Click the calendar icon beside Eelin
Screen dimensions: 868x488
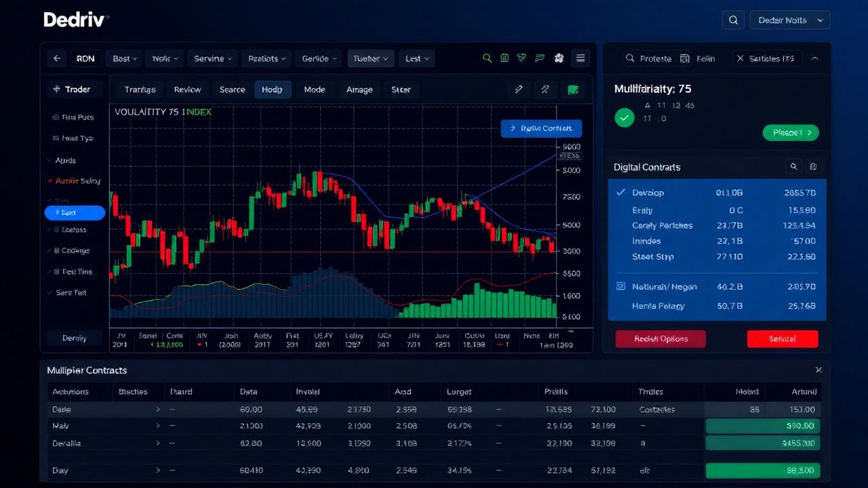pyautogui.click(x=684, y=59)
